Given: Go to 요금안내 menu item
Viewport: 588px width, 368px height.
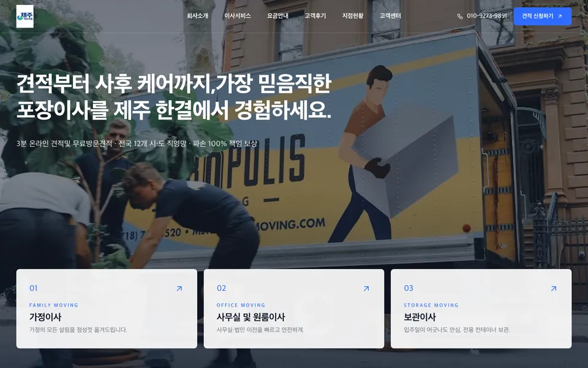Looking at the screenshot, I should point(277,16).
